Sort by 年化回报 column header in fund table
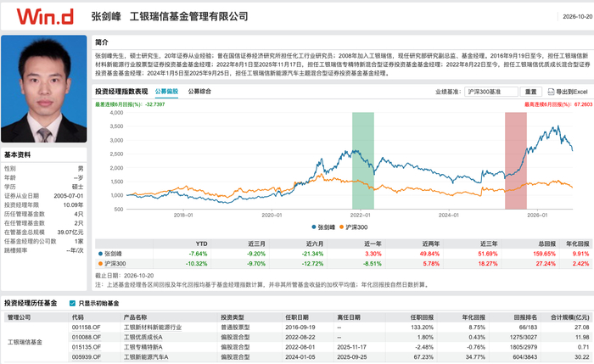 click(x=474, y=317)
